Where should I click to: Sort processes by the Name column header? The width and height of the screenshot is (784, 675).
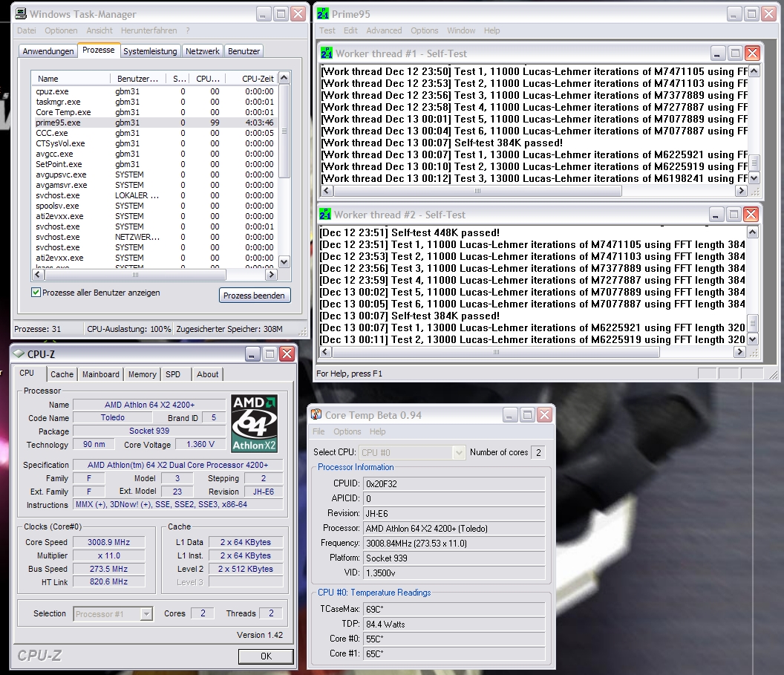pos(71,79)
